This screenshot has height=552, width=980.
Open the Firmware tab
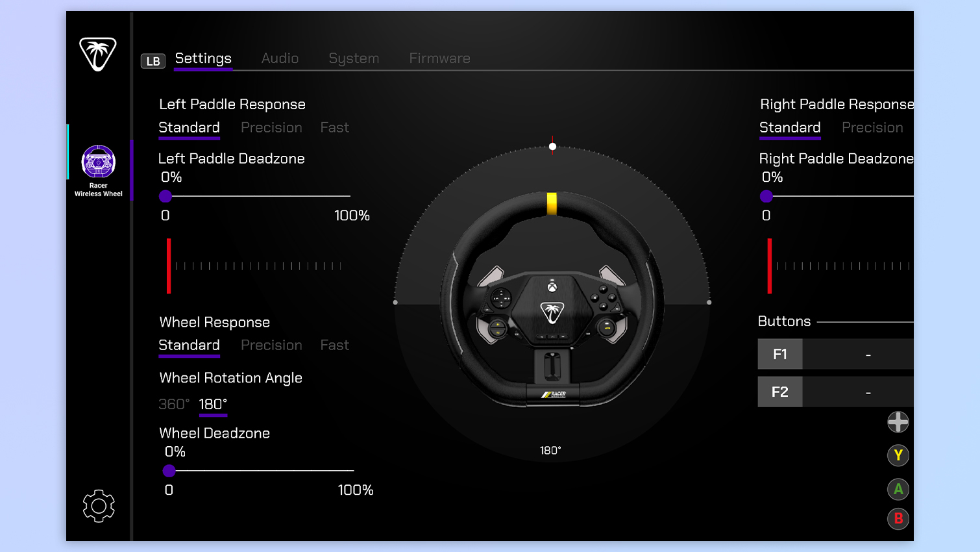point(439,58)
